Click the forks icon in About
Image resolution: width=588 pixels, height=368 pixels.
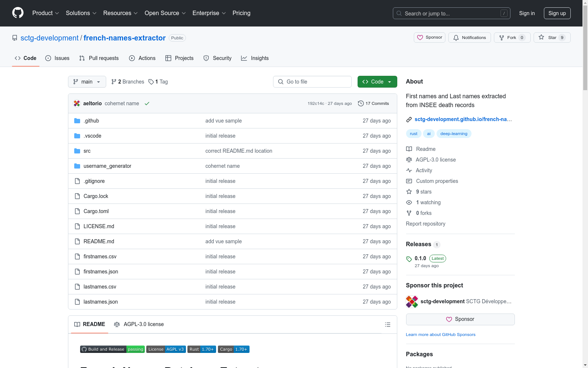[409, 213]
